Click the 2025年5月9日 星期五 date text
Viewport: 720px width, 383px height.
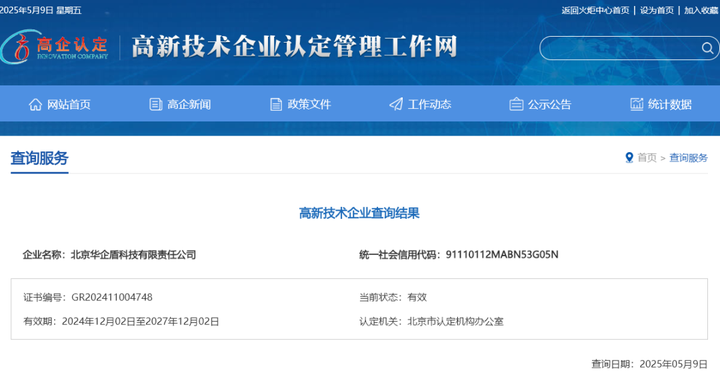41,10
